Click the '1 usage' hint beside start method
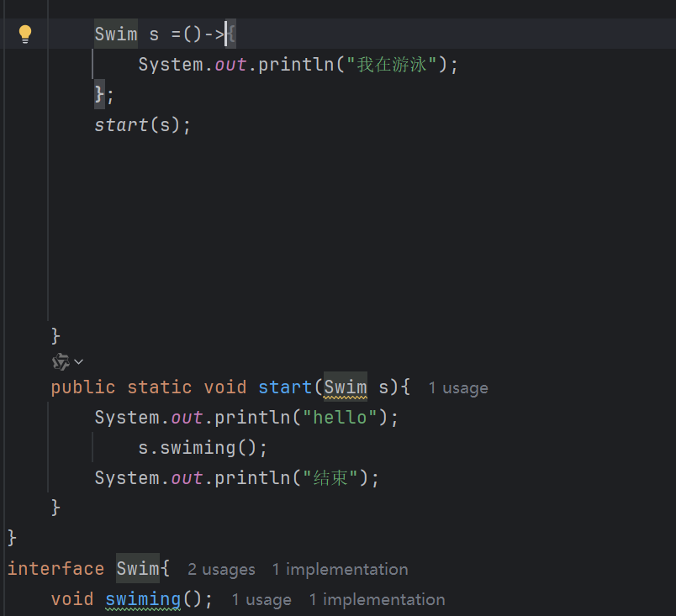This screenshot has height=616, width=676. click(457, 387)
